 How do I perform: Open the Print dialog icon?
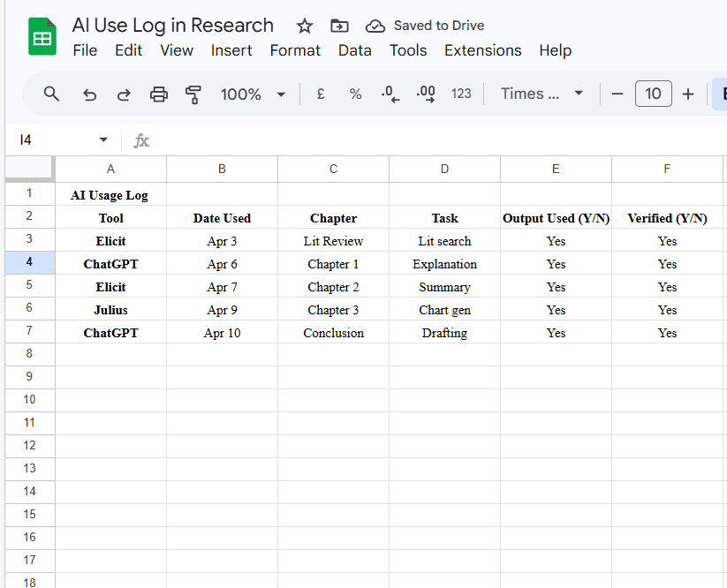click(159, 93)
